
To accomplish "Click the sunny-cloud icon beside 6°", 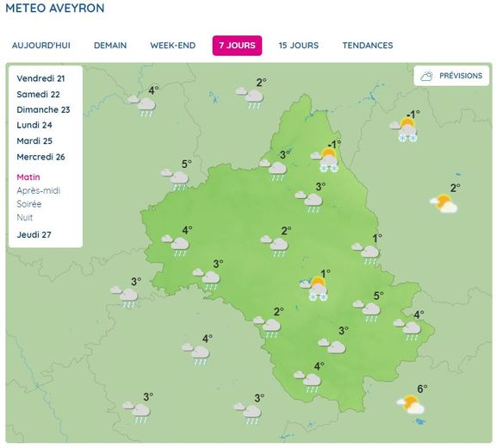I will click(411, 404).
